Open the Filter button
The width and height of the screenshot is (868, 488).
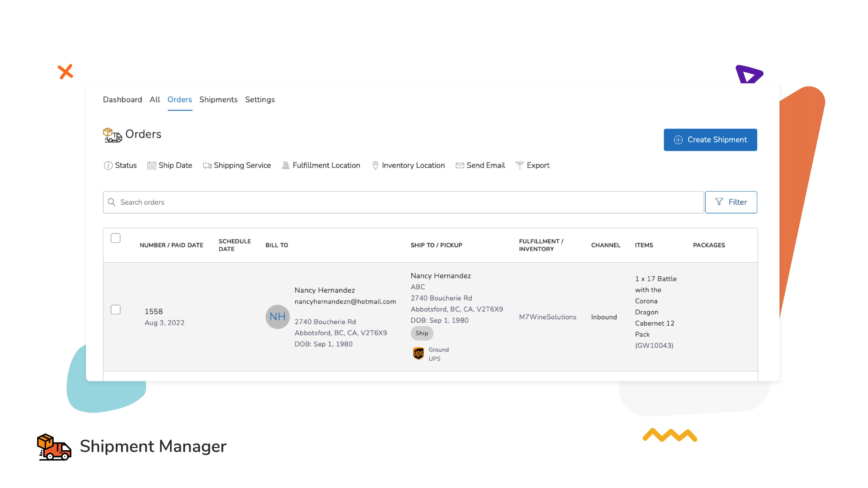[x=731, y=202]
